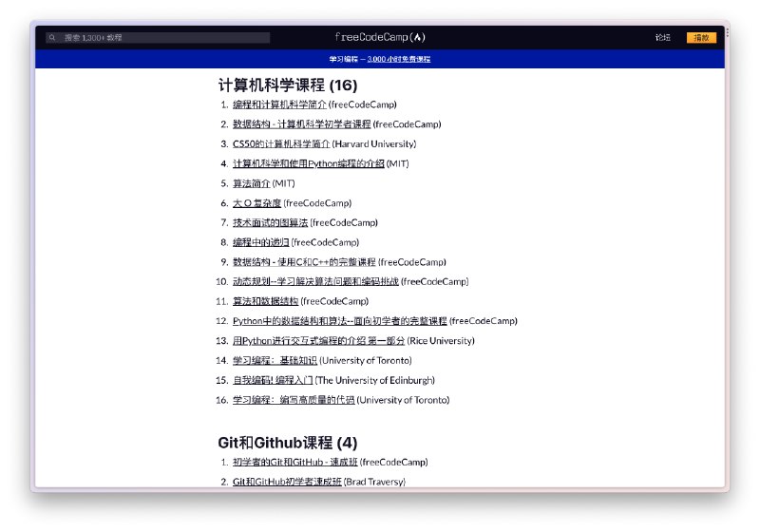The image size is (760, 532).
Task: Open the 动态规划 algorithm challenges link
Action: tap(315, 281)
